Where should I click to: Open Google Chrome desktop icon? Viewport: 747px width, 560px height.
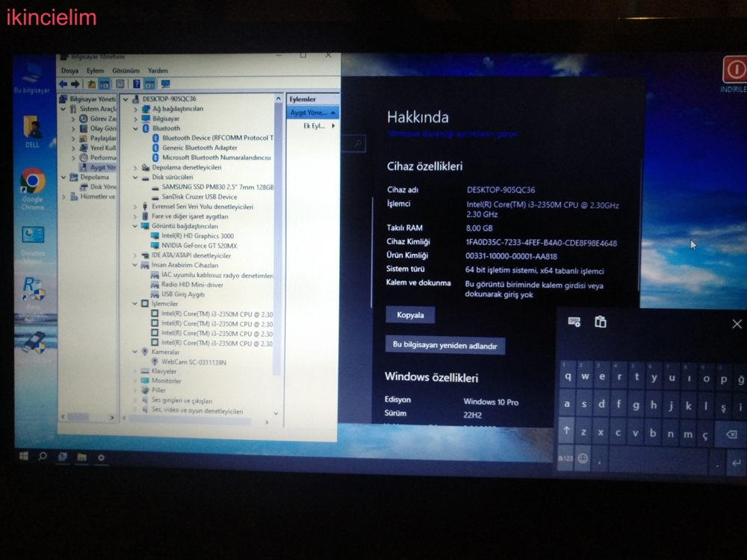pyautogui.click(x=32, y=189)
